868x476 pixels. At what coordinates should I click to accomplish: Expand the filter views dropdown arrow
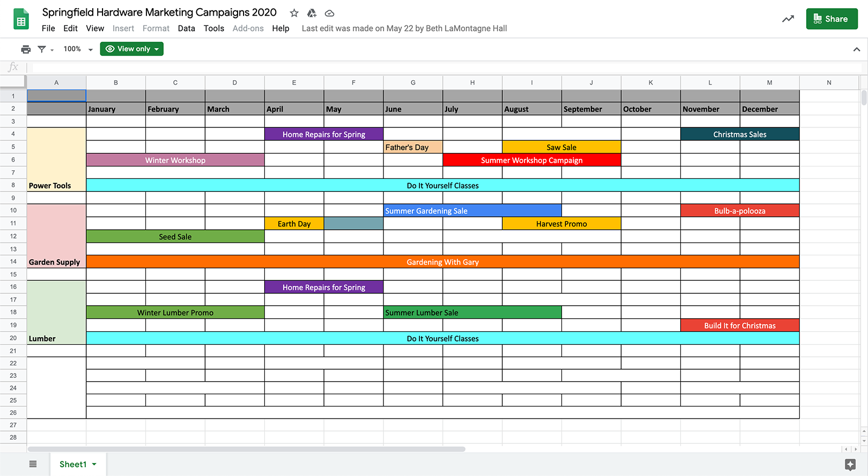[52, 50]
